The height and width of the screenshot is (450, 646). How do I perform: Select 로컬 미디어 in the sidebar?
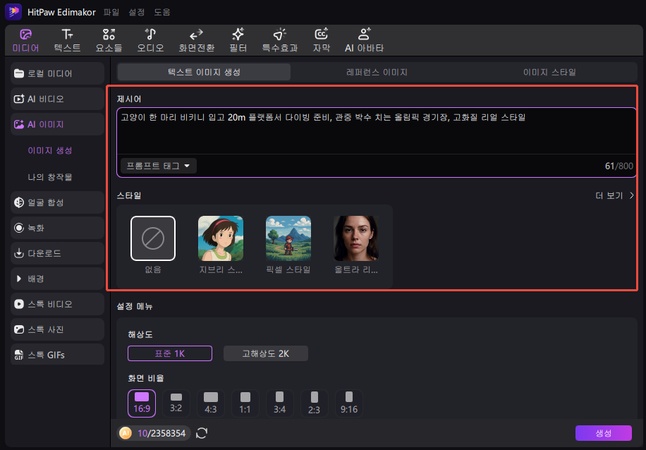(57, 73)
